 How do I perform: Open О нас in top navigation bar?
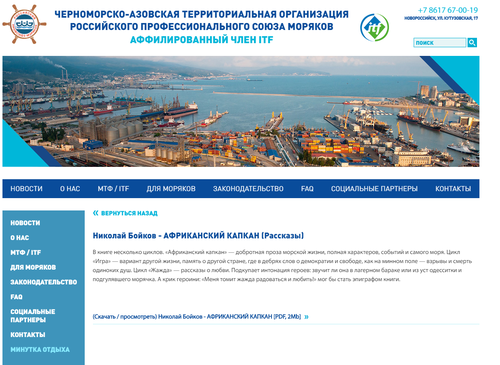[x=70, y=189]
